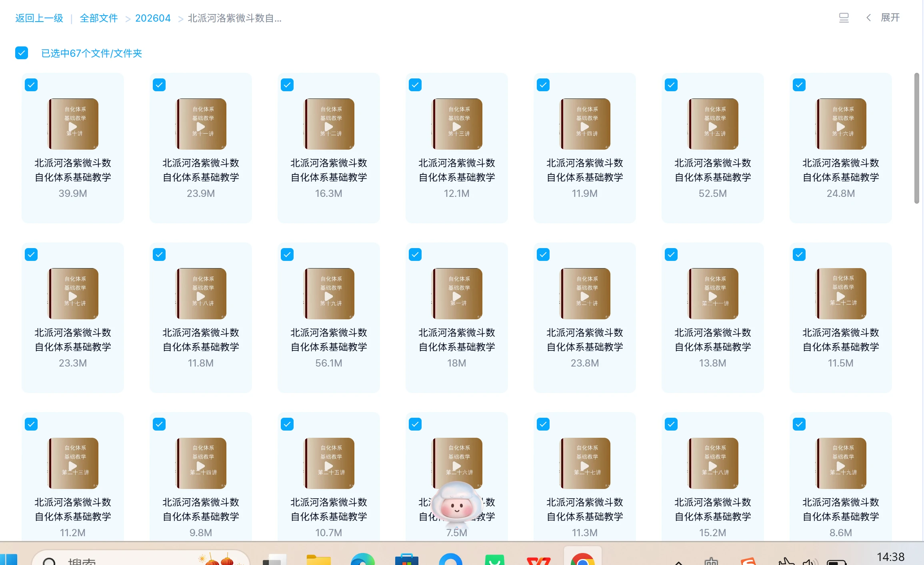Viewport: 924px width, 565px height.
Task: Collapse panel using the left chevron arrow
Action: 868,18
